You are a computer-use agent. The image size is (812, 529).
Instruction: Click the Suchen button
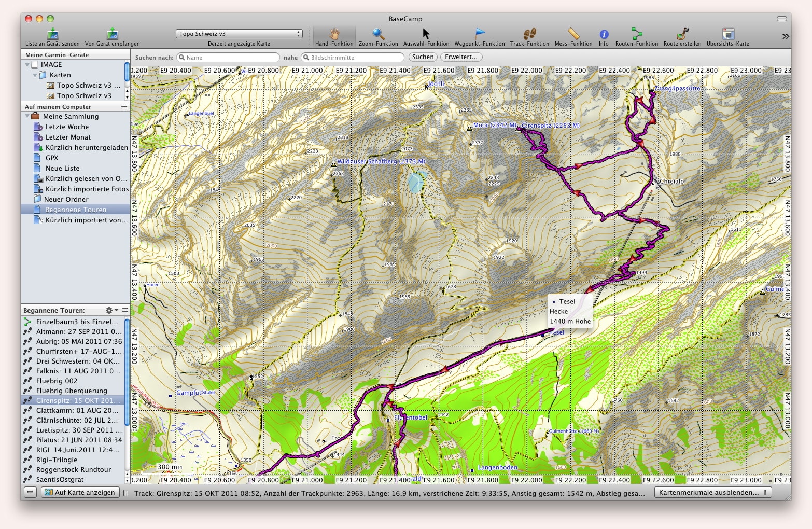pos(423,57)
